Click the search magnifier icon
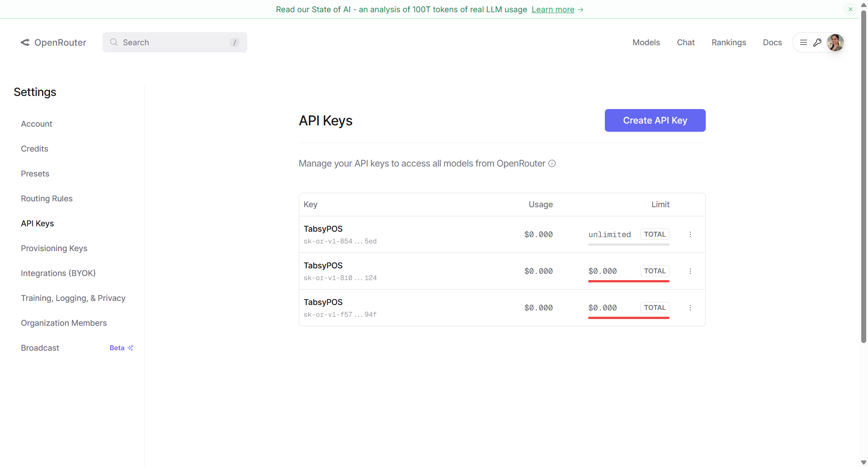Screen dimensions: 868x467 tap(114, 42)
